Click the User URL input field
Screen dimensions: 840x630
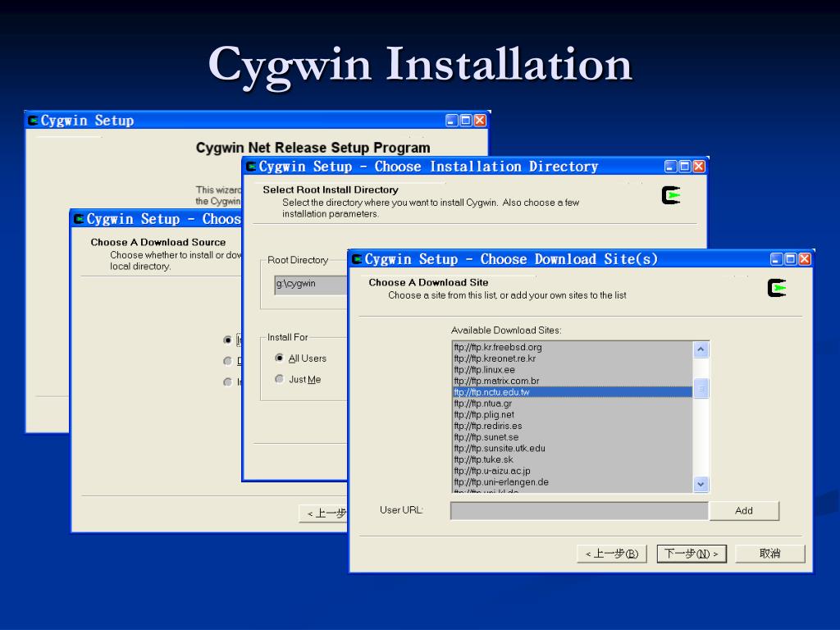pos(579,510)
